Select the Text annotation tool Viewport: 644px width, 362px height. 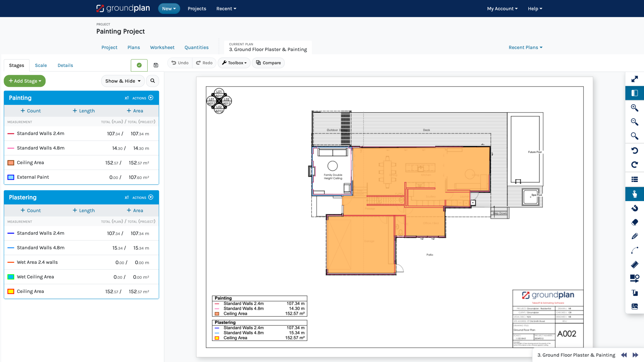point(635,292)
